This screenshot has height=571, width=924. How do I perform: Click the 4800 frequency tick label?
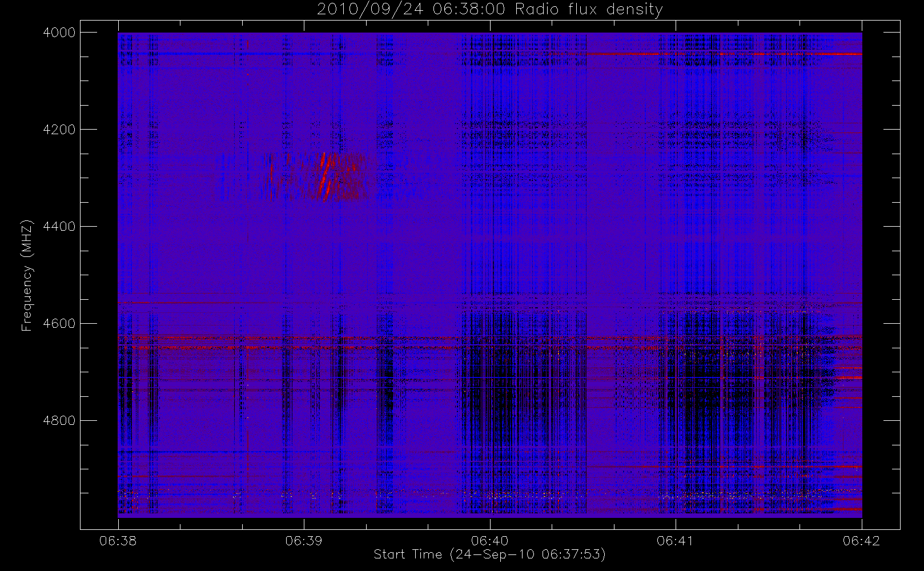(x=59, y=421)
